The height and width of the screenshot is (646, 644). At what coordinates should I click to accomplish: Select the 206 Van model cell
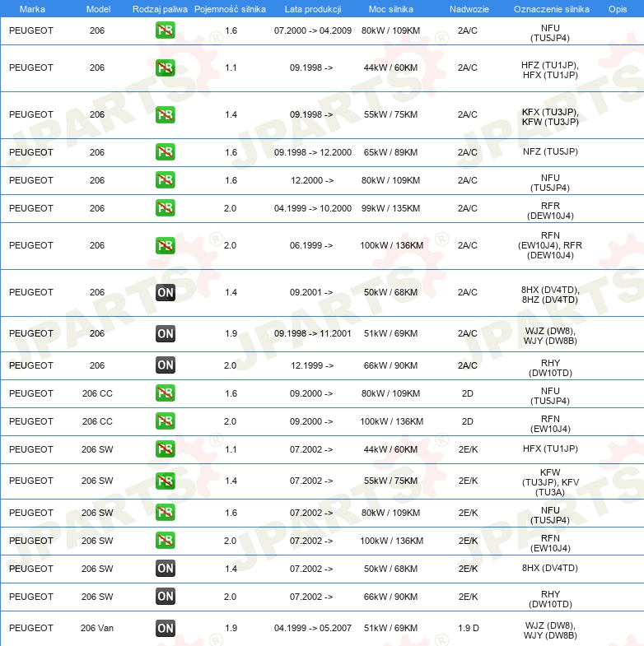97,628
